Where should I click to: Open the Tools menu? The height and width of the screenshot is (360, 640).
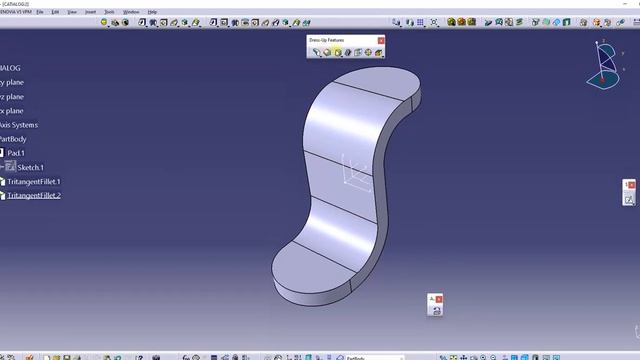click(x=109, y=12)
